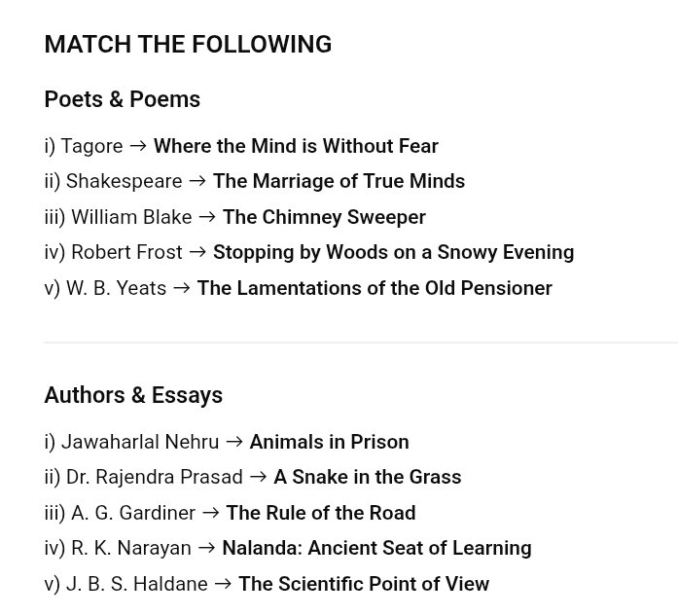
Task: Select the name Shakespeare
Action: point(124,181)
